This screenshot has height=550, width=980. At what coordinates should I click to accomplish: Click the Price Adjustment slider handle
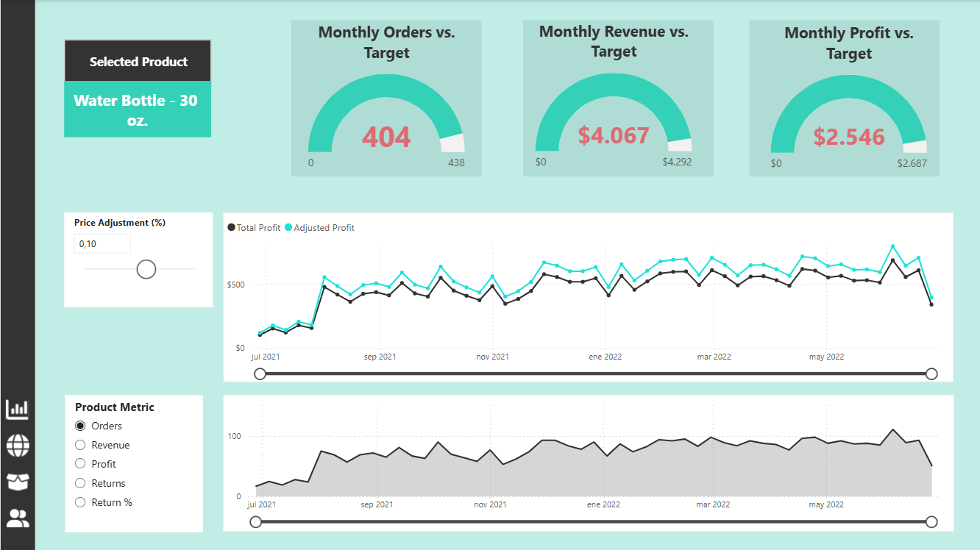[146, 269]
